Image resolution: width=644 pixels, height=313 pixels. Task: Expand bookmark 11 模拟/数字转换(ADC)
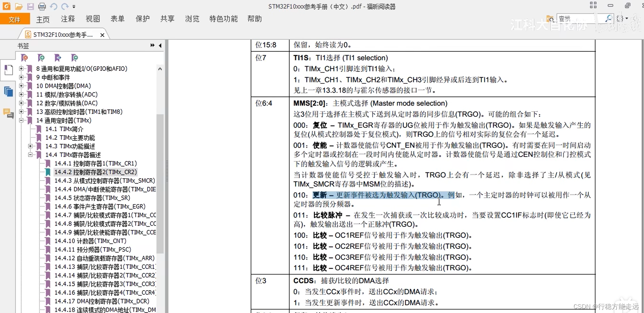coord(21,95)
